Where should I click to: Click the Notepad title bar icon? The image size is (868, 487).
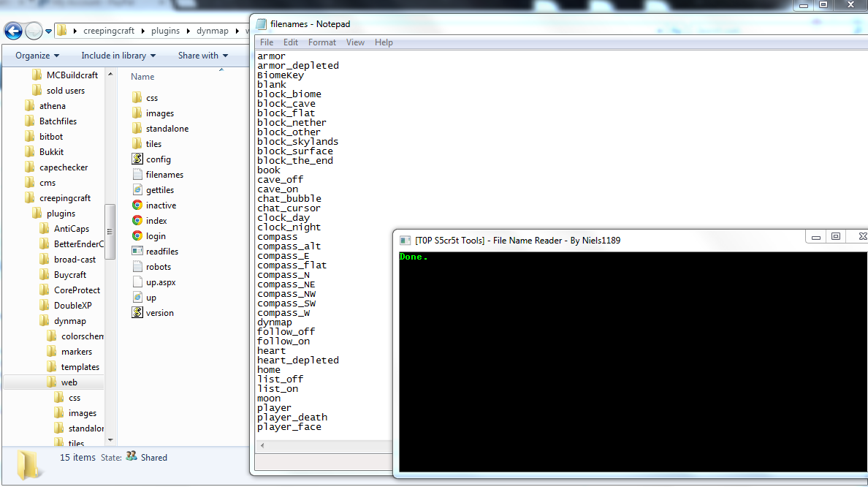pyautogui.click(x=262, y=24)
